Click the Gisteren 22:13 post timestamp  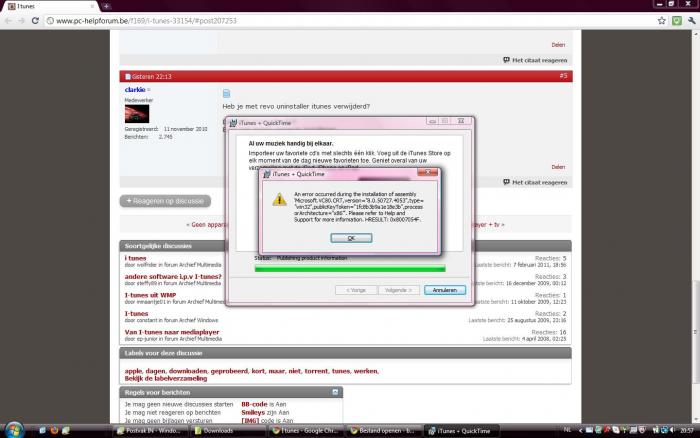(x=151, y=76)
